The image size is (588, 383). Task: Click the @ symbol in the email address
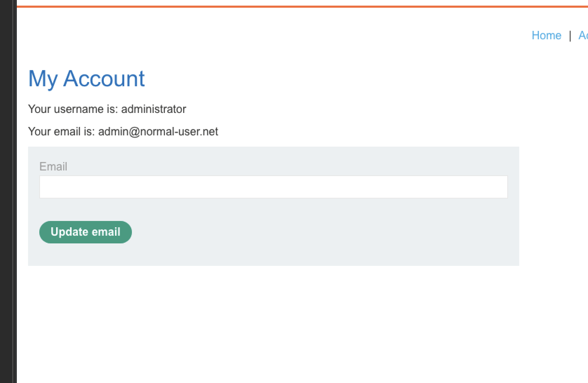(x=135, y=132)
